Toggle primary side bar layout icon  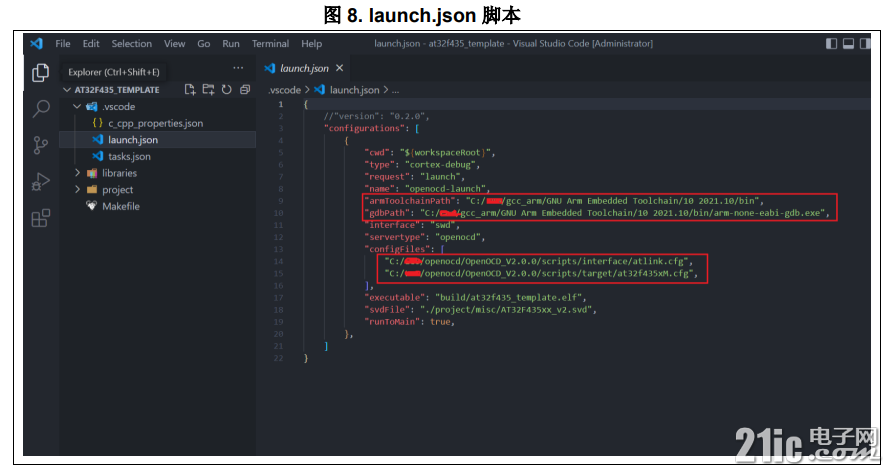pos(831,44)
